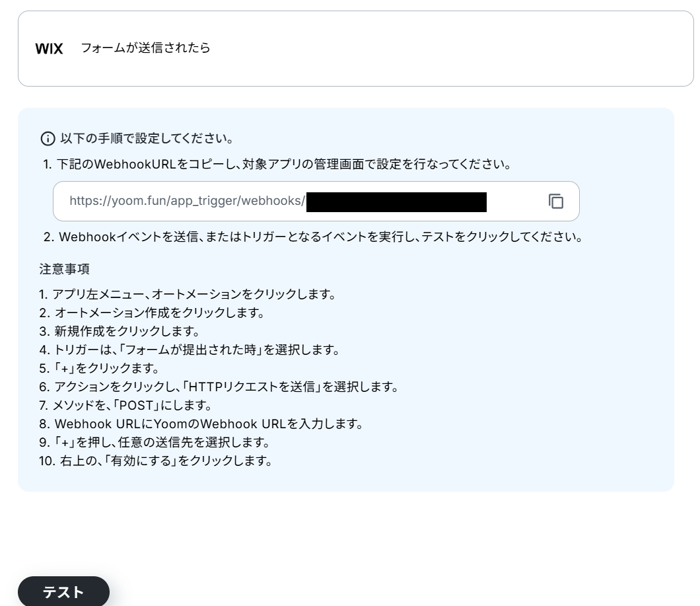Click step 10 「有効にする」をクリックします

point(156,461)
